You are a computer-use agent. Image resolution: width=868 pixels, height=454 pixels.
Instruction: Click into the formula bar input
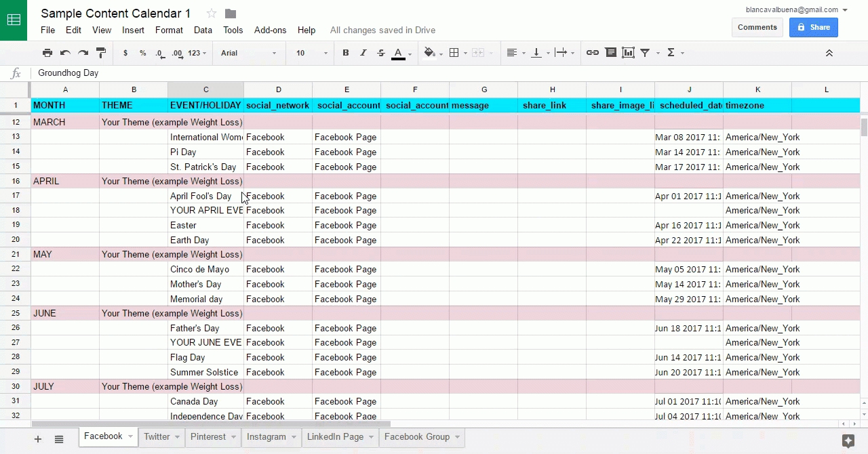click(448, 73)
